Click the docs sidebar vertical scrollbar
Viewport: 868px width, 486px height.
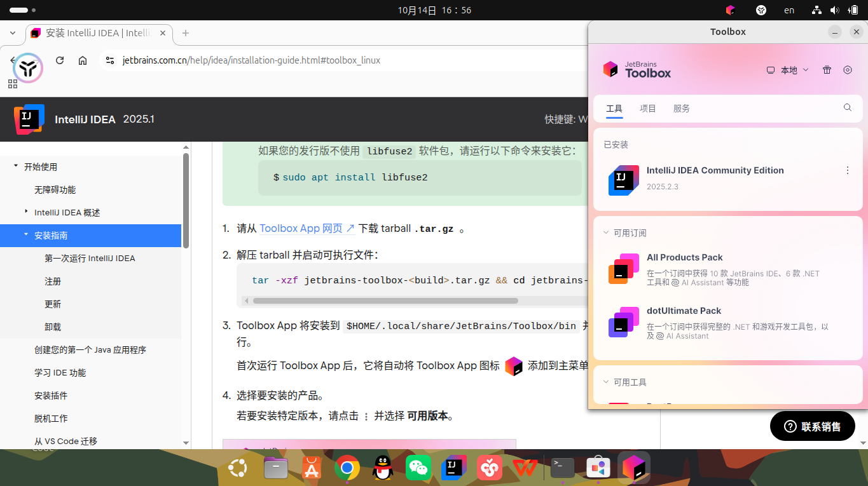(186, 200)
